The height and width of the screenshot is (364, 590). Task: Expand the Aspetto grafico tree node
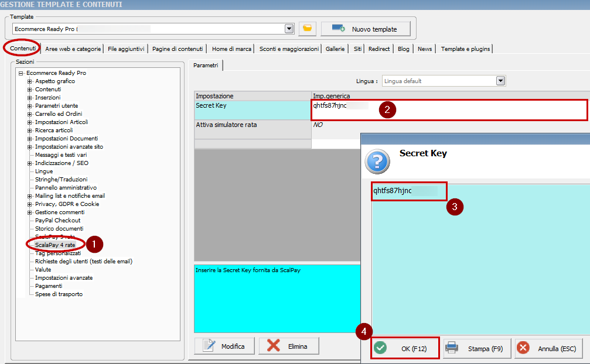(x=30, y=81)
